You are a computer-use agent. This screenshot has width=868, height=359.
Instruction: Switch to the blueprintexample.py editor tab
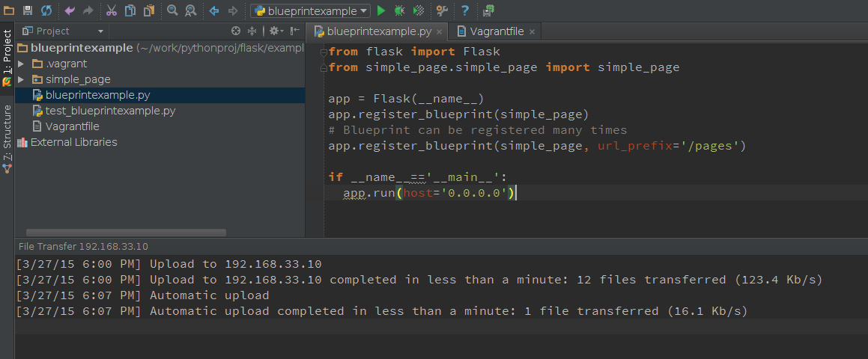point(379,31)
